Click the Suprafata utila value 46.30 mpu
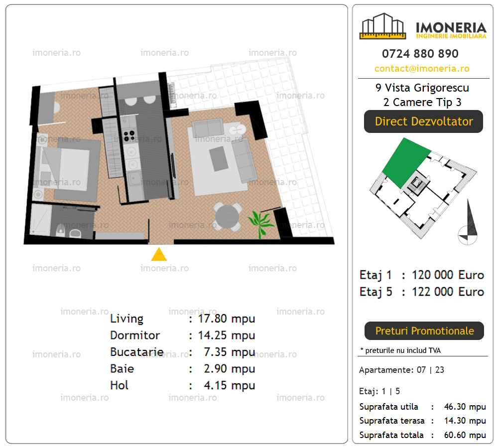The width and height of the screenshot is (498, 448). (465, 407)
